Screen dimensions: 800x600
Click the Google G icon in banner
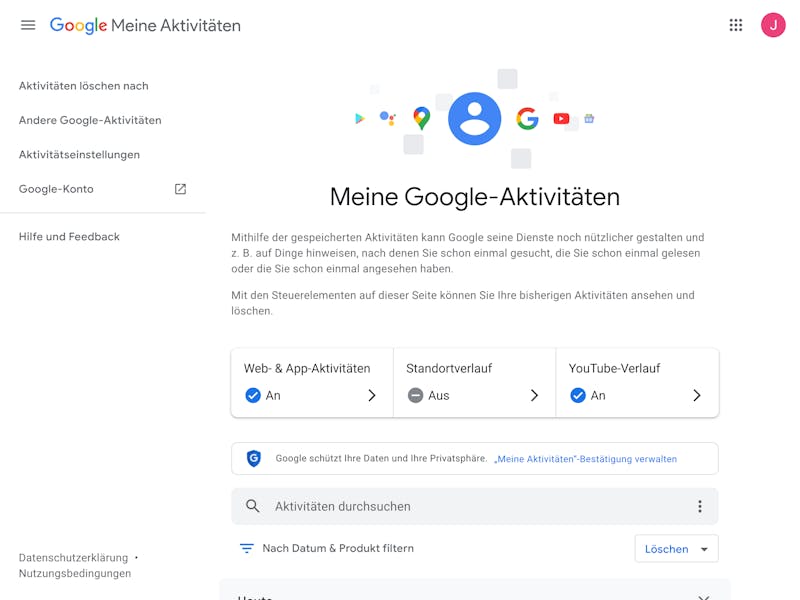pos(527,118)
